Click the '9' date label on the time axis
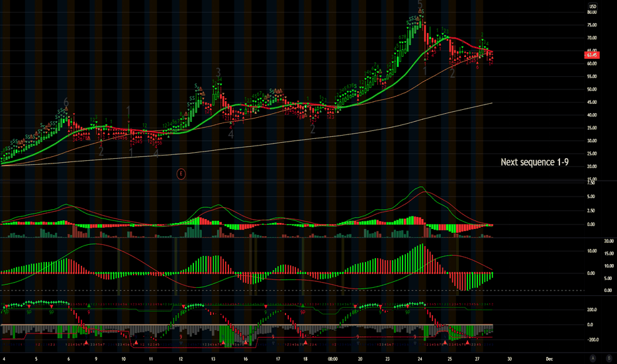This screenshot has width=617, height=364. (x=96, y=359)
